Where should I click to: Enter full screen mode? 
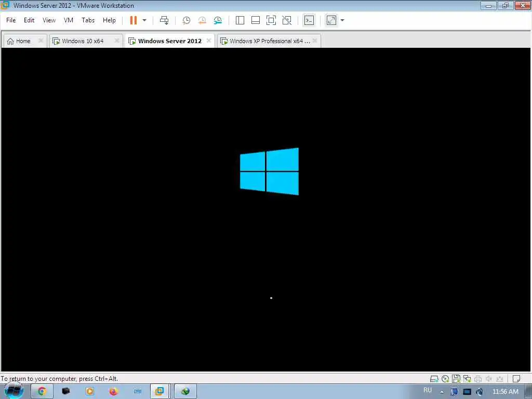tap(271, 20)
